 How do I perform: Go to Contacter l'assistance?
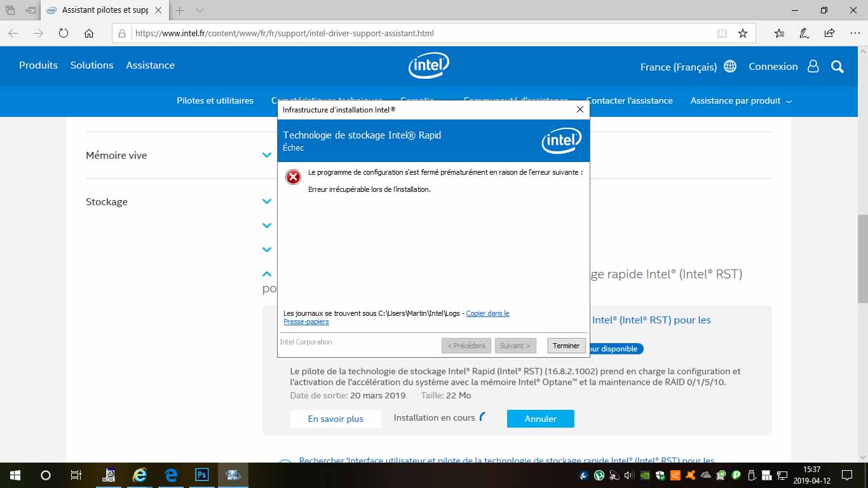tap(629, 100)
